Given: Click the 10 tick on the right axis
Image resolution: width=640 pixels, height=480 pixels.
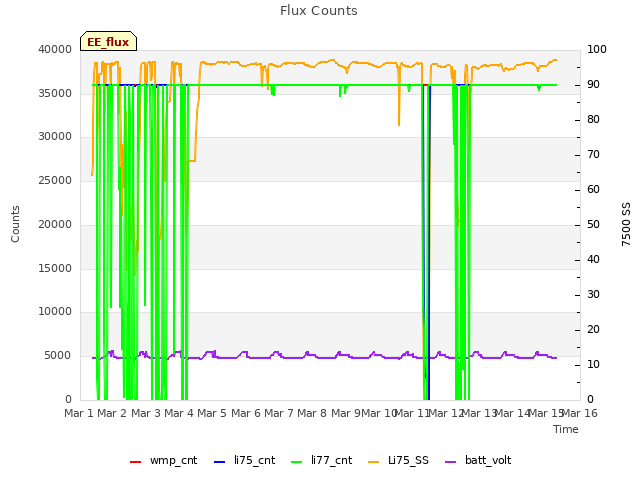Looking at the screenshot, I should pyautogui.click(x=593, y=364).
